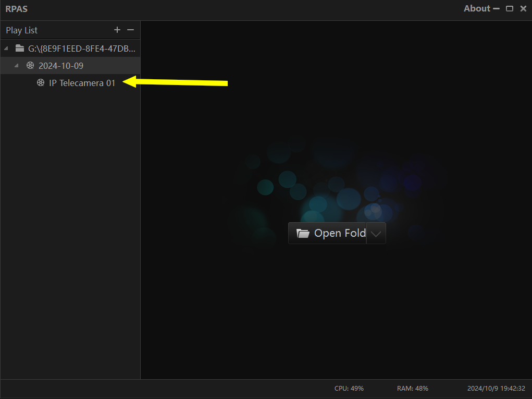Click the folder icon inside Open Fold button
The width and height of the screenshot is (532, 399).
303,233
